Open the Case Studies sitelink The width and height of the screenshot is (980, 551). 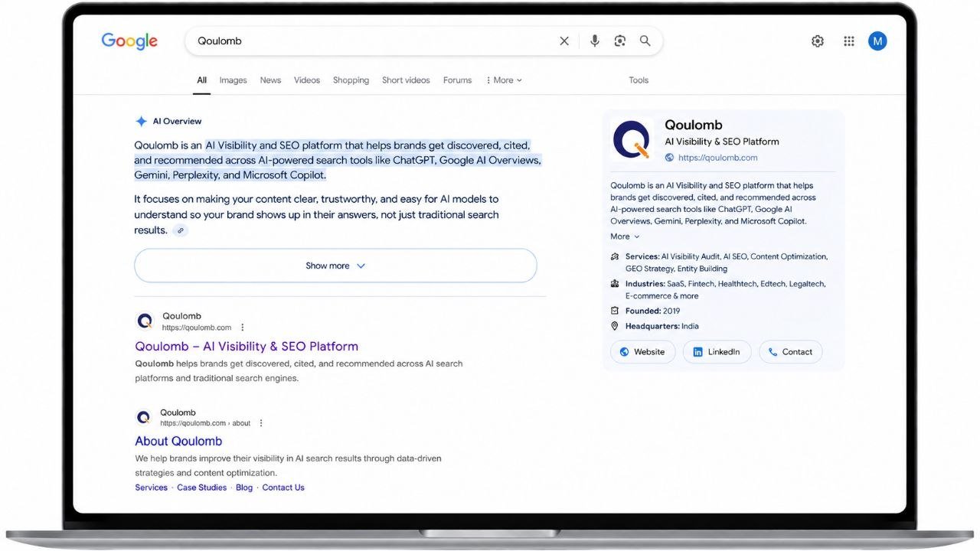[x=201, y=487]
